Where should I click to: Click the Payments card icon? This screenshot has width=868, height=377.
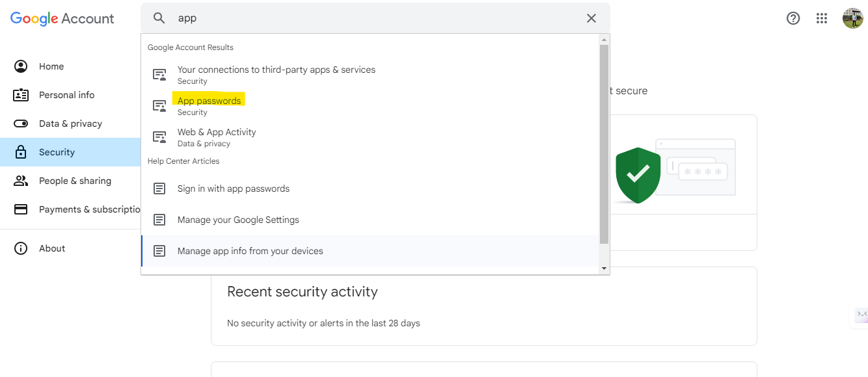21,209
